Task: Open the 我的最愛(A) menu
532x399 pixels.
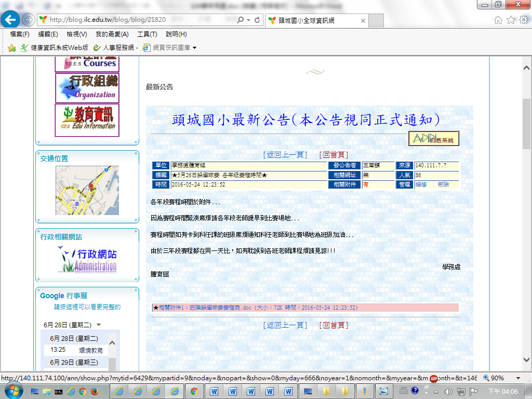Action: (x=112, y=34)
